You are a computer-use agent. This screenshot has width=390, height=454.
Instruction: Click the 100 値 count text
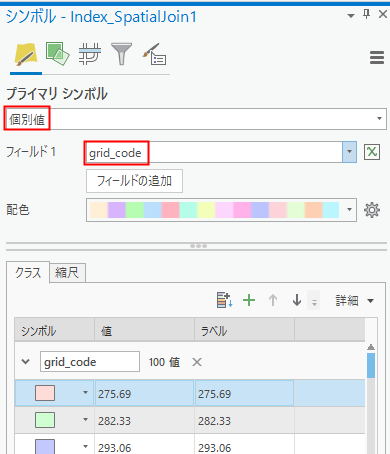(164, 362)
